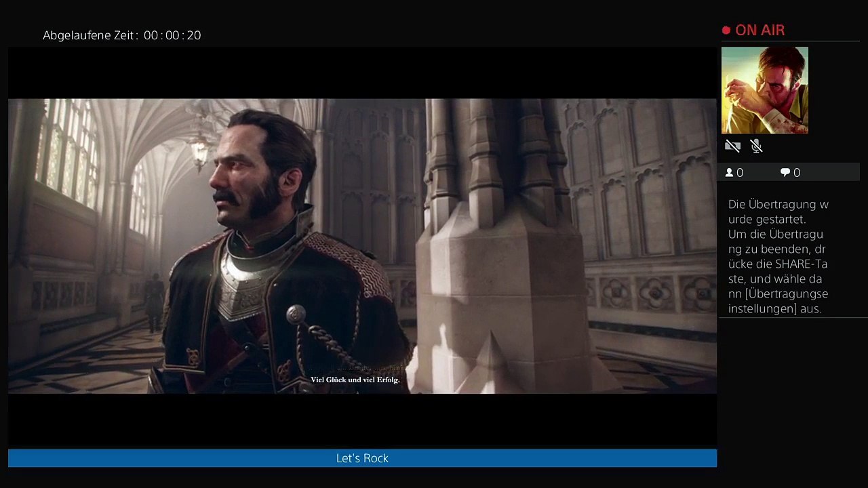Select the broadcaster avatar thumbnail
Screen dimensions: 868x488
point(765,90)
